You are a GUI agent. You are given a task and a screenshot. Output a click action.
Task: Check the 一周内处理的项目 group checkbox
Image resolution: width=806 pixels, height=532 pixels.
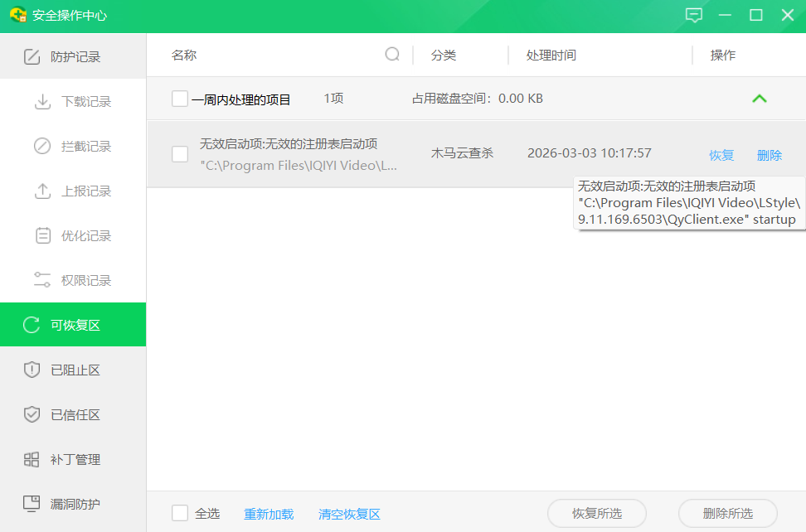180,99
